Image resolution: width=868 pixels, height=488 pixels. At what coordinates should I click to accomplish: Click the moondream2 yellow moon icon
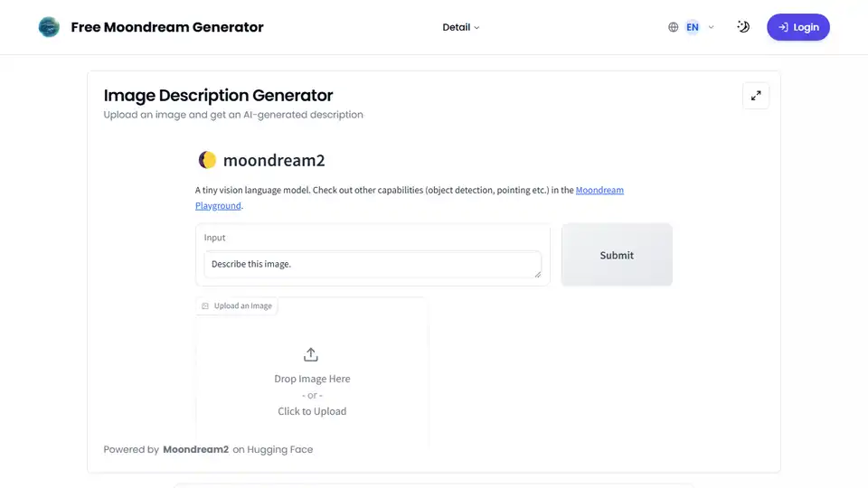coord(208,161)
